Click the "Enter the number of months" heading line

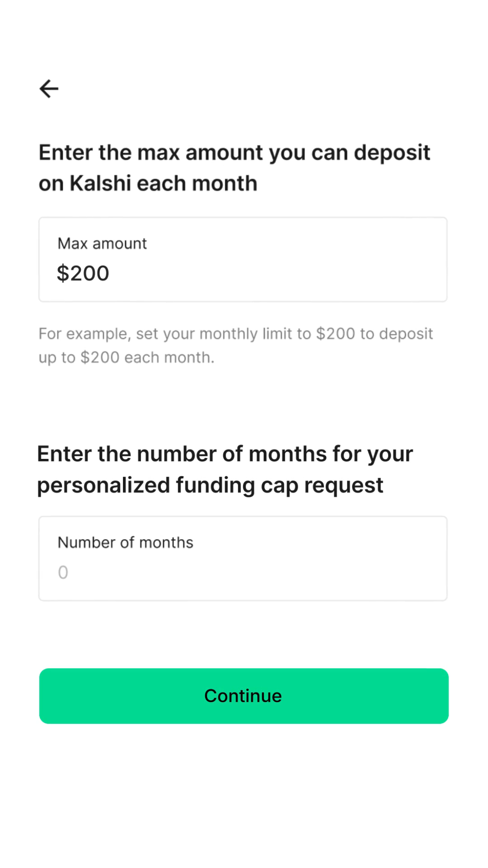point(225,454)
